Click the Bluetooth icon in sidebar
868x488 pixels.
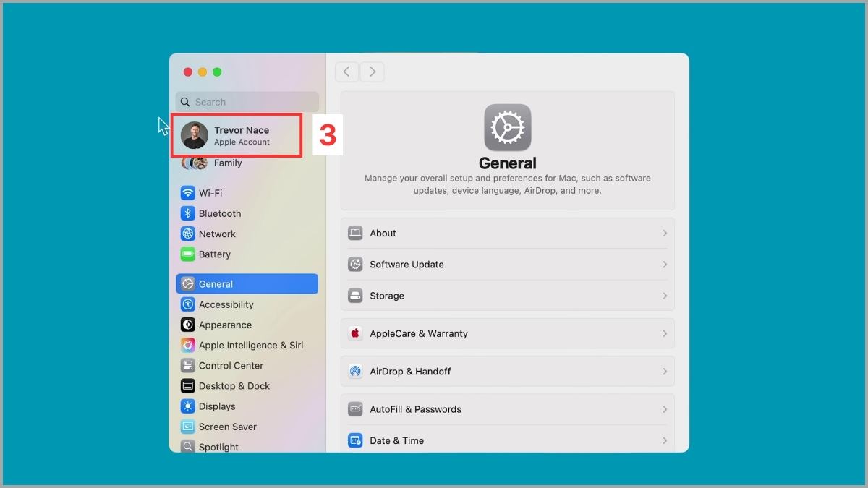tap(188, 213)
